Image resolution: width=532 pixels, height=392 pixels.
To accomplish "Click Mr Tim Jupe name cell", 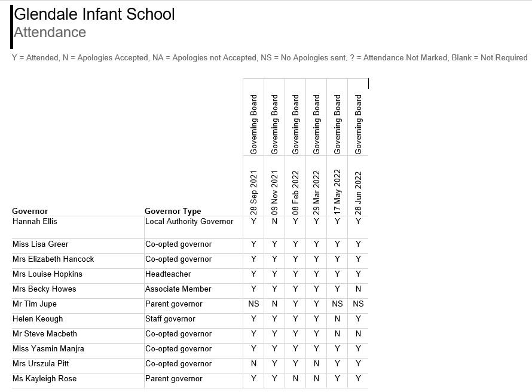I will coord(35,304).
